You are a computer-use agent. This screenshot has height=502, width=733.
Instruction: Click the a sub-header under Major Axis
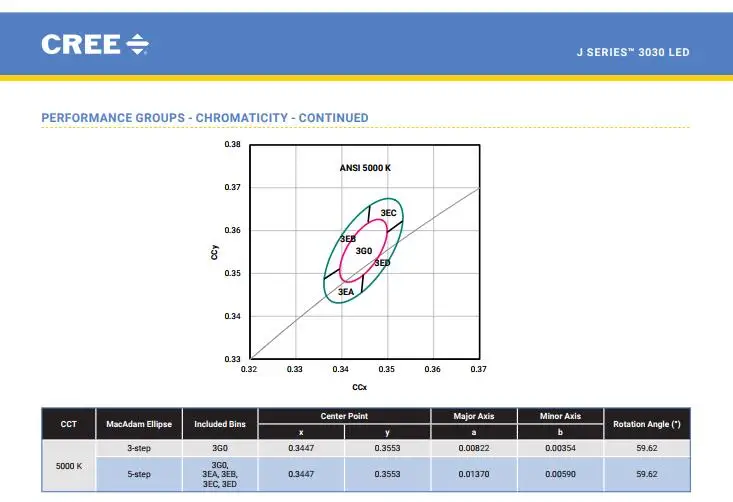[474, 432]
